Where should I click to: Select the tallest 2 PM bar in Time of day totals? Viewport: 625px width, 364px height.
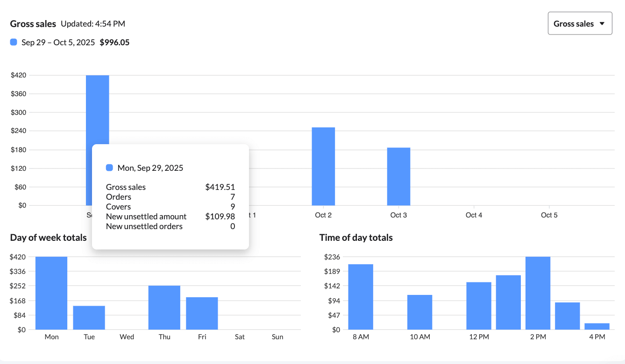click(538, 293)
